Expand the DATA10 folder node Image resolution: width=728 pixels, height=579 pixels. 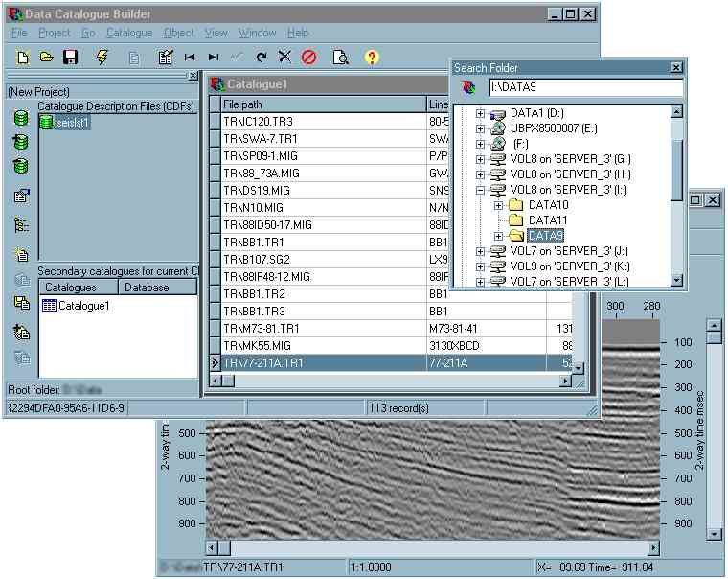(498, 205)
